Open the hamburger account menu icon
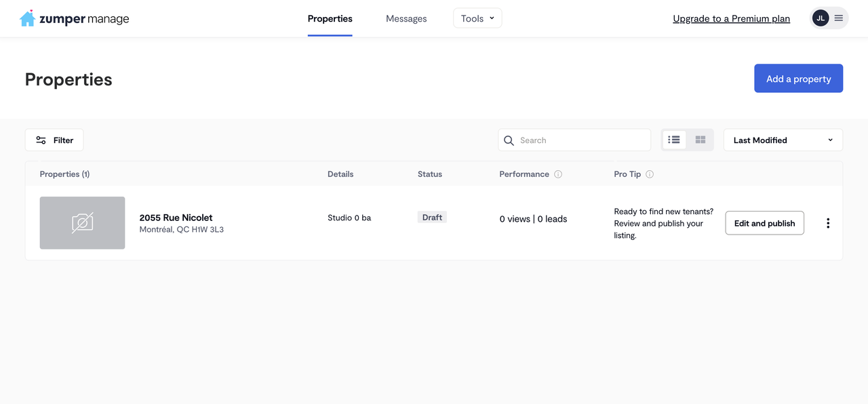Viewport: 868px width, 404px height. pos(839,18)
